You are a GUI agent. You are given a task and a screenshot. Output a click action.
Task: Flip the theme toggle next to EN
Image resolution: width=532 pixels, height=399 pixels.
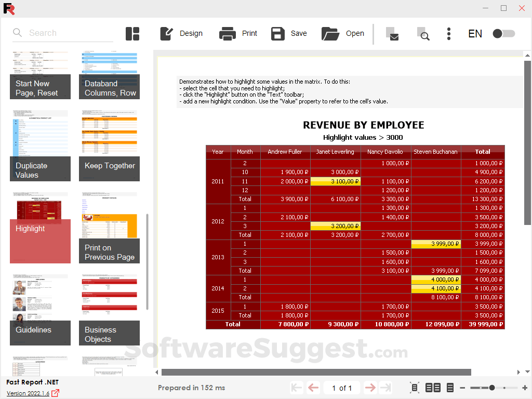pyautogui.click(x=503, y=33)
